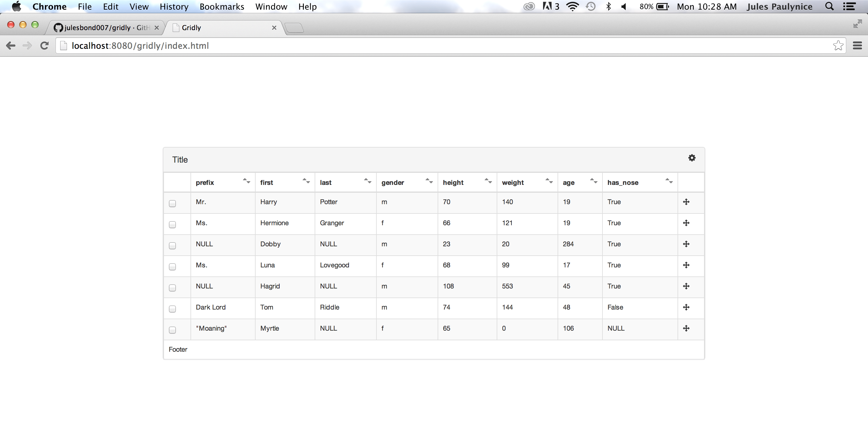The height and width of the screenshot is (427, 868).
Task: Click the bookmark star in the address bar
Action: [838, 45]
